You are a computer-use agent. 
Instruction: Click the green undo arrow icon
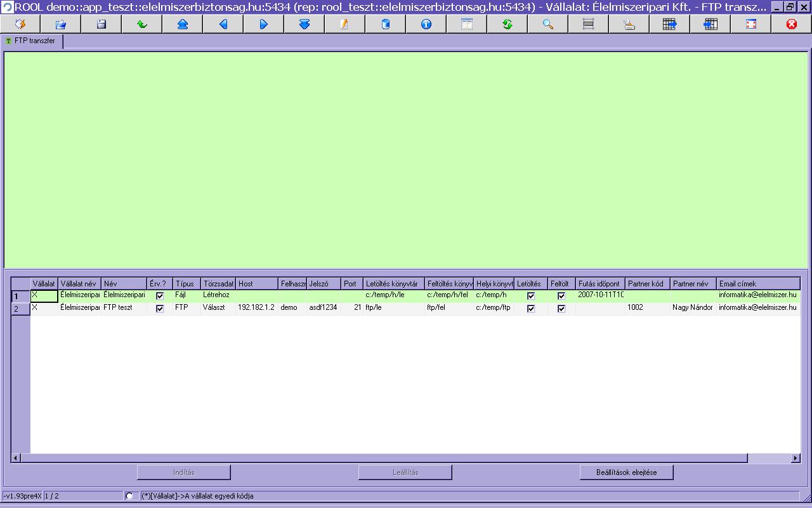point(141,24)
